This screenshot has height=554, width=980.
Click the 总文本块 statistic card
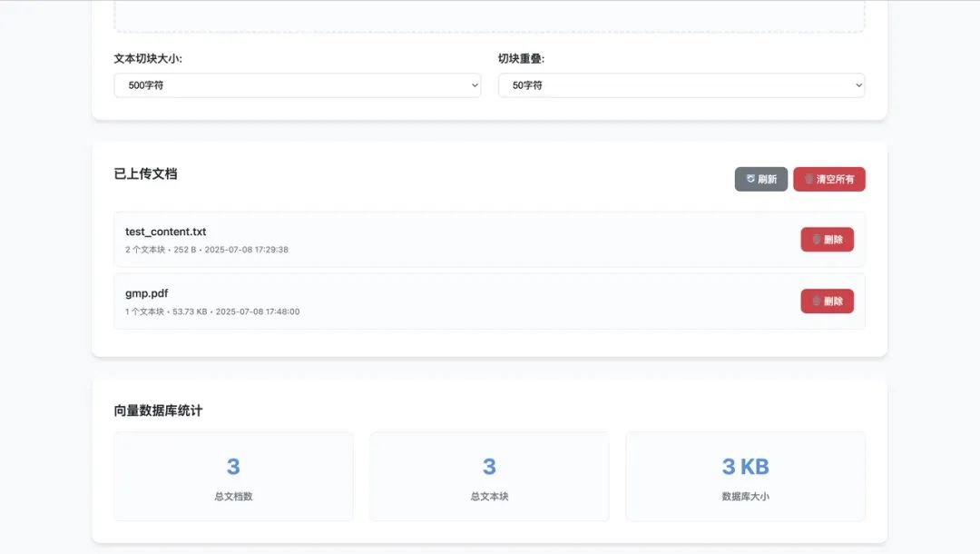pos(489,476)
